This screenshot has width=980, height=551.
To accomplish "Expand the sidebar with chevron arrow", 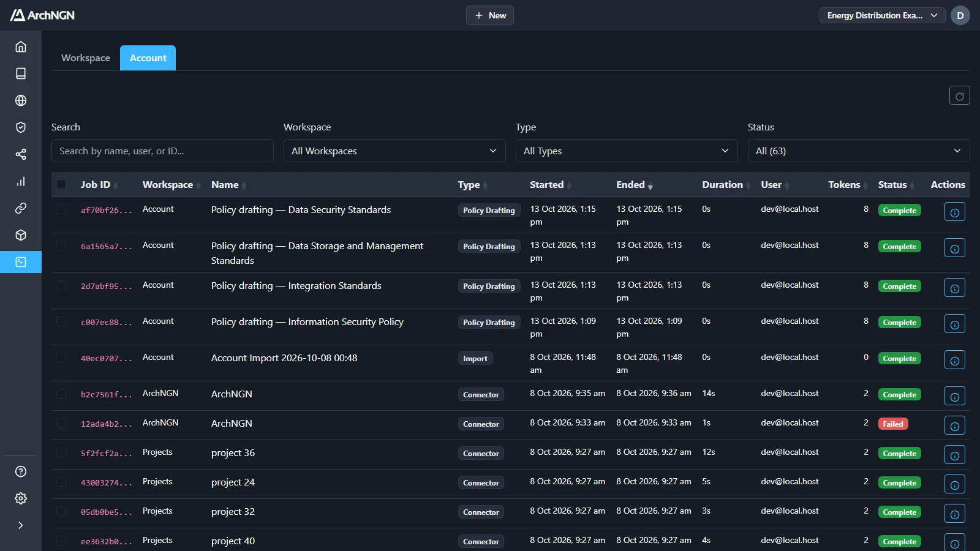I will (21, 525).
